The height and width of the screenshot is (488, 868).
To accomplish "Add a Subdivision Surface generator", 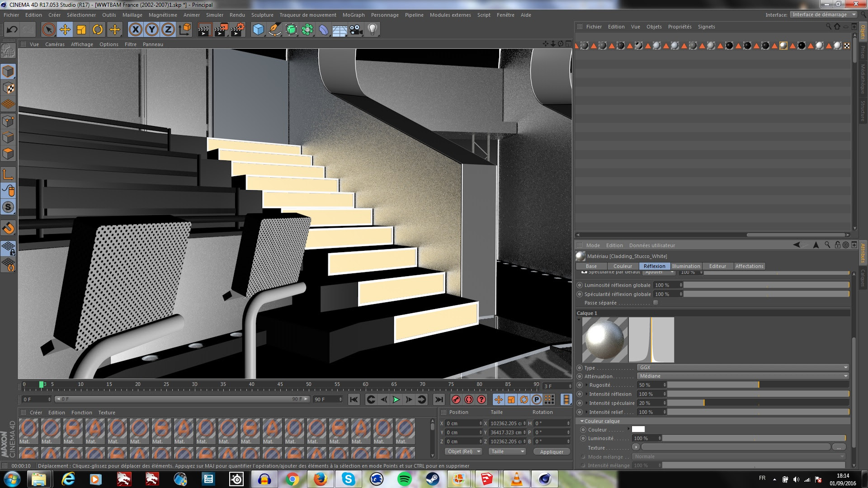I will pos(291,30).
